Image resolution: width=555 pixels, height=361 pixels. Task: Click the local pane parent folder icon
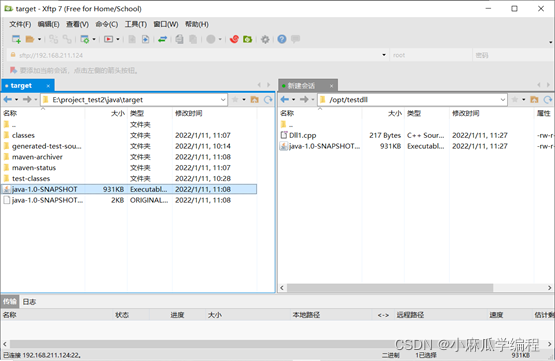tap(254, 99)
